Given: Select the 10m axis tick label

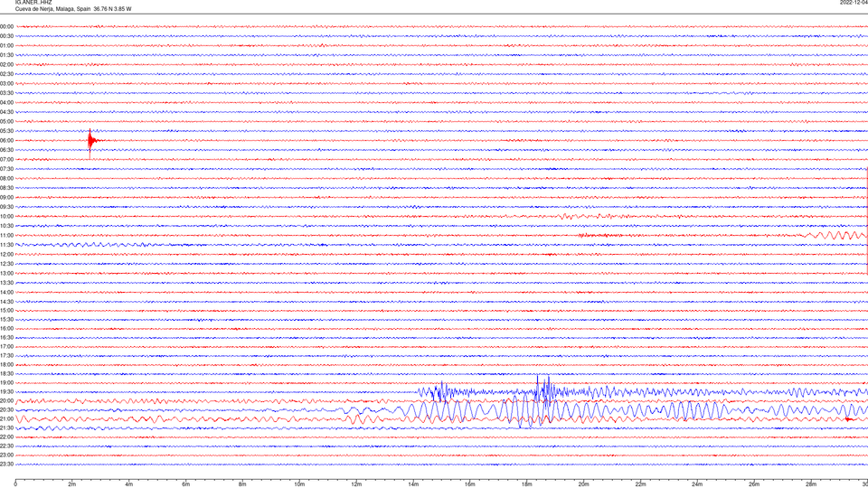Looking at the screenshot, I should click(x=299, y=484).
